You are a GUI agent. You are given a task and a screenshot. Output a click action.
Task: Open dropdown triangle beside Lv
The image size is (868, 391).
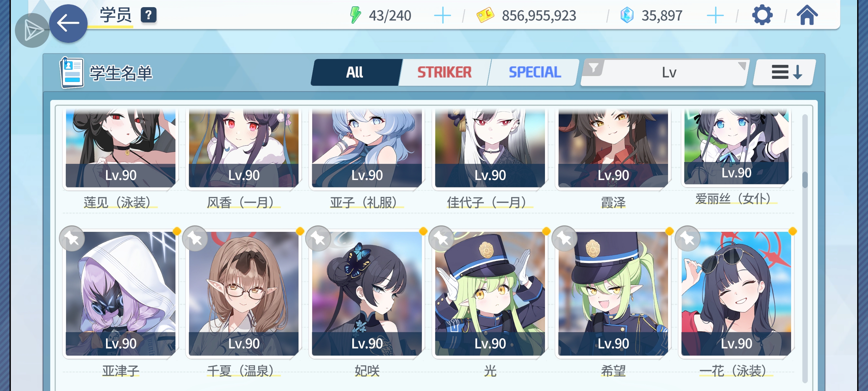tap(742, 65)
